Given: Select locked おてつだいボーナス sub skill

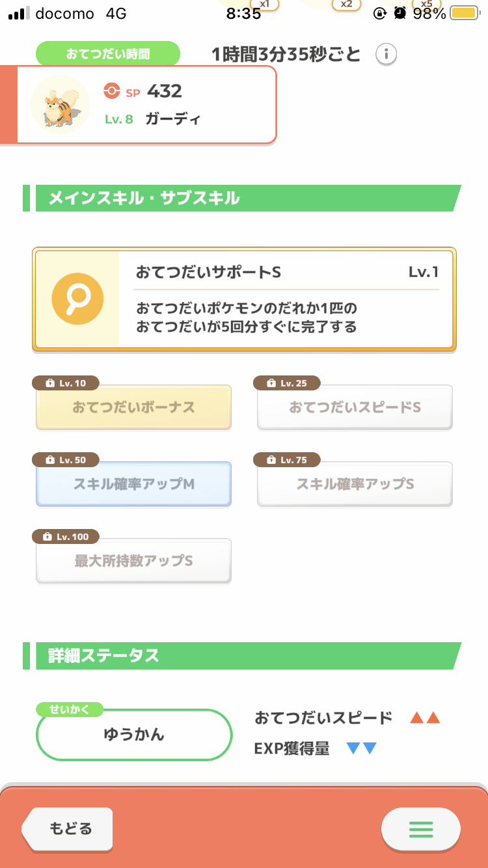Looking at the screenshot, I should [x=133, y=408].
